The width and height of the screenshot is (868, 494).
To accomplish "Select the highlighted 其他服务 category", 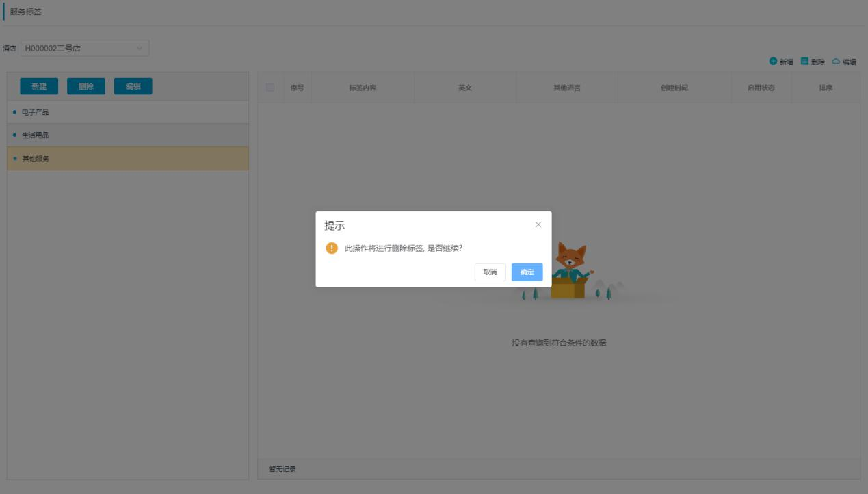I will (36, 159).
